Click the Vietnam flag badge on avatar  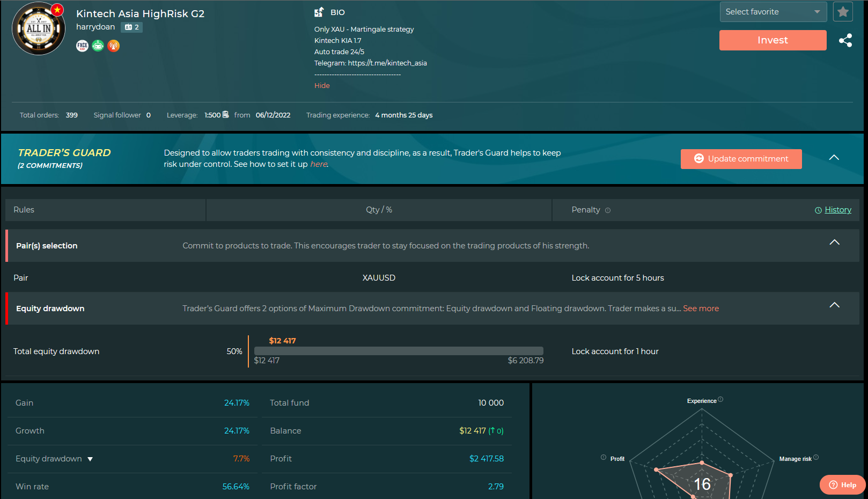click(57, 10)
